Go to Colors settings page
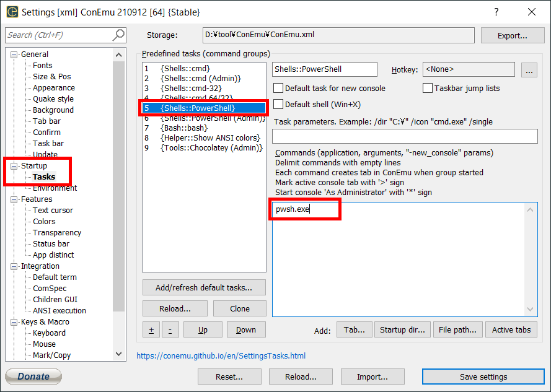Viewport: 551px width, 392px height. pyautogui.click(x=44, y=222)
